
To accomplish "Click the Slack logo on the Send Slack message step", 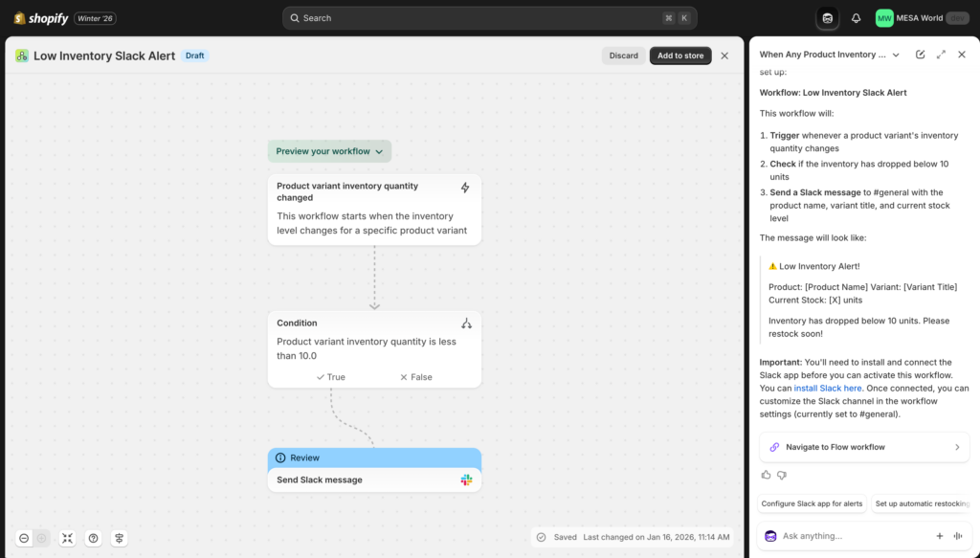I will point(466,480).
